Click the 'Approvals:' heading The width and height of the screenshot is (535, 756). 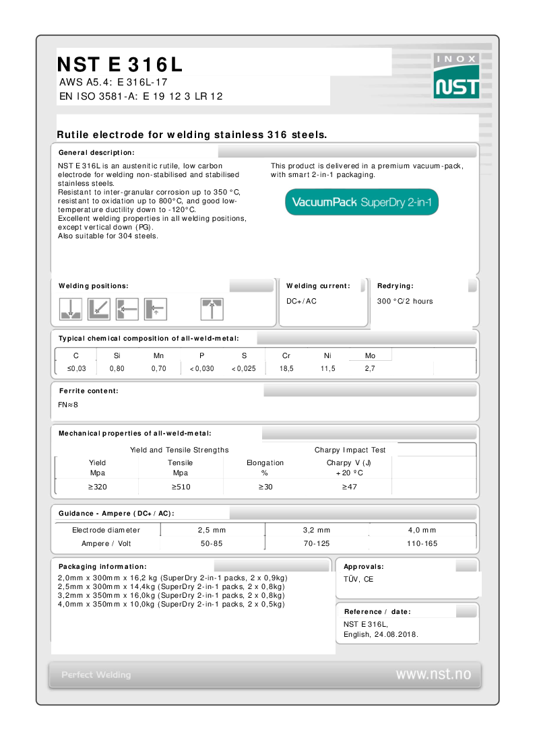coord(364,567)
